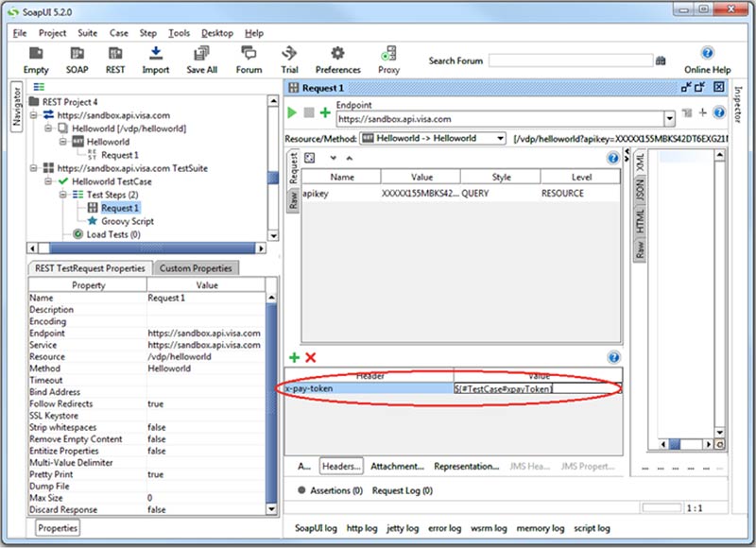Select the JSON response view tab

coord(640,189)
